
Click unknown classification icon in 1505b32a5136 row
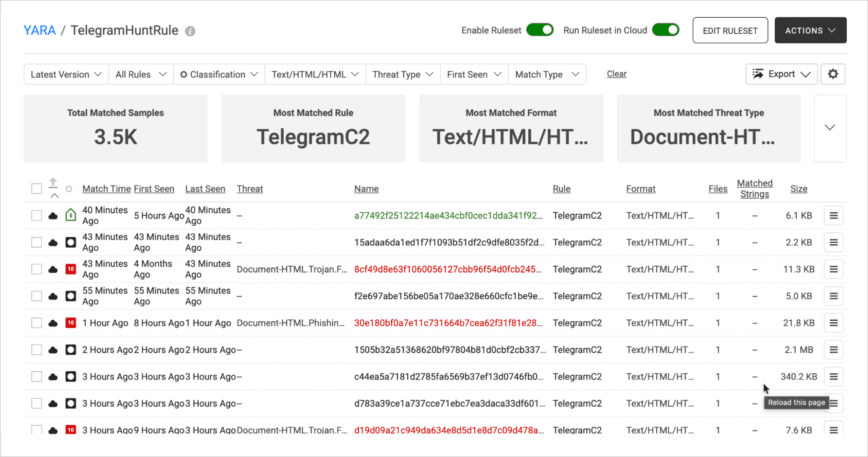point(71,350)
